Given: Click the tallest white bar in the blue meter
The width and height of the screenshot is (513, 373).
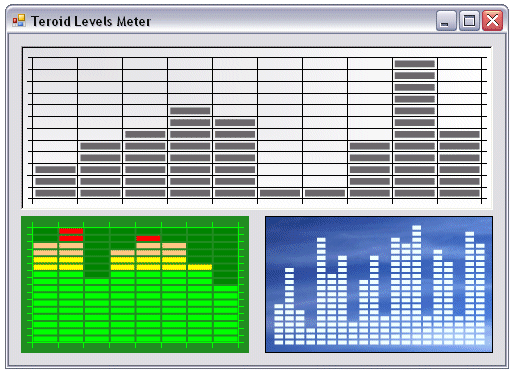Looking at the screenshot, I should (416, 285).
